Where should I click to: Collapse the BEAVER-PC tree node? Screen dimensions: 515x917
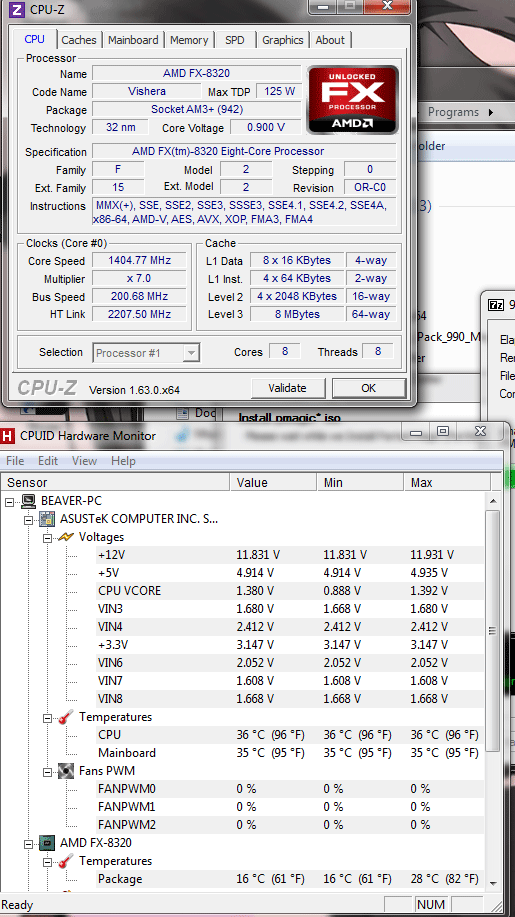coord(9,501)
